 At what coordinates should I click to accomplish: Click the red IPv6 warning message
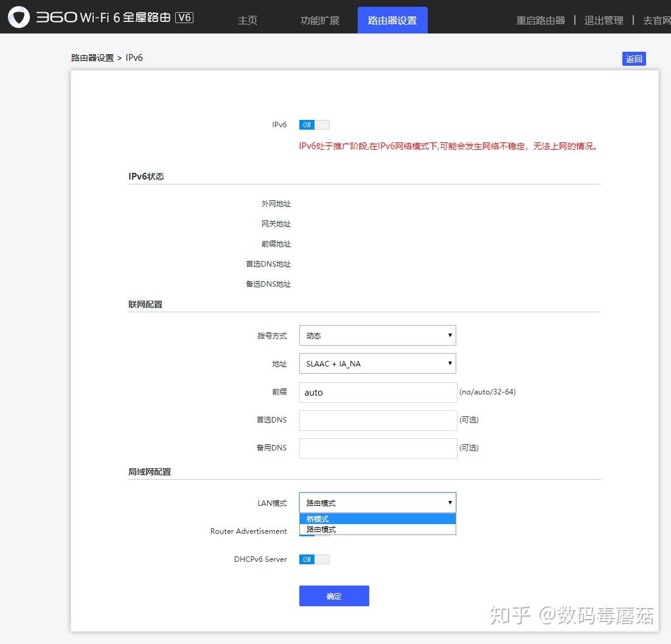(x=448, y=146)
